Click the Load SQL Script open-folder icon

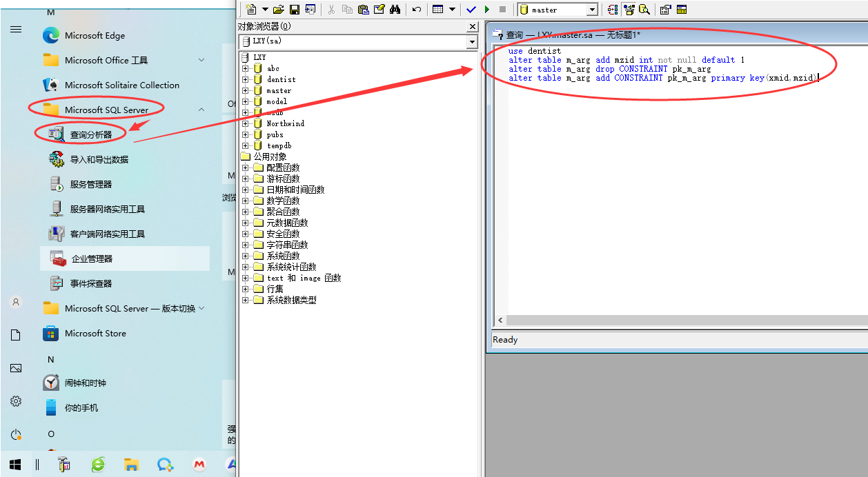pyautogui.click(x=279, y=10)
